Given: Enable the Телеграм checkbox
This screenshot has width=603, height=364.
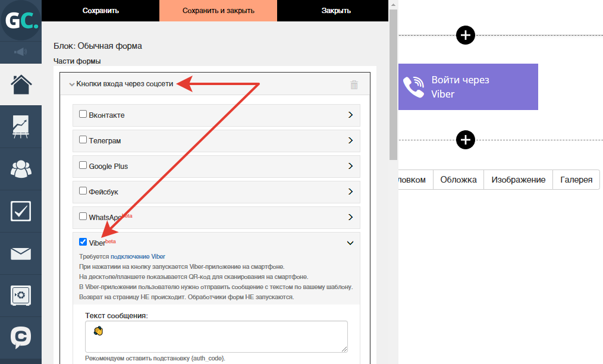Looking at the screenshot, I should 83,139.
